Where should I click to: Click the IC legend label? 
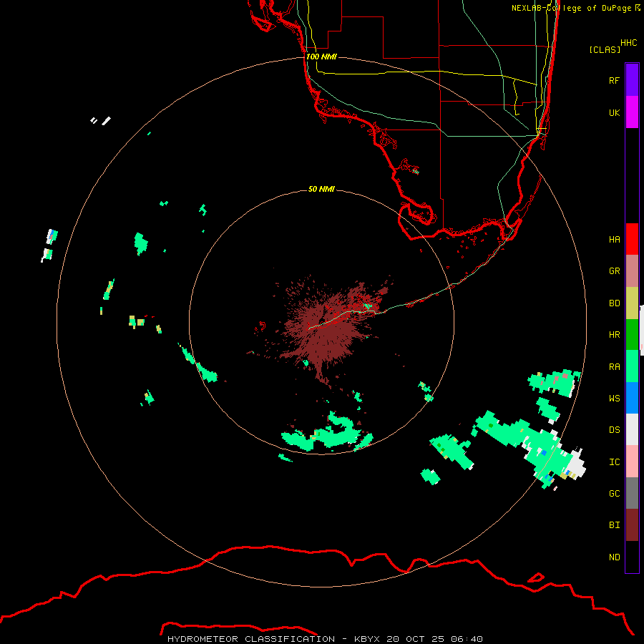(614, 462)
